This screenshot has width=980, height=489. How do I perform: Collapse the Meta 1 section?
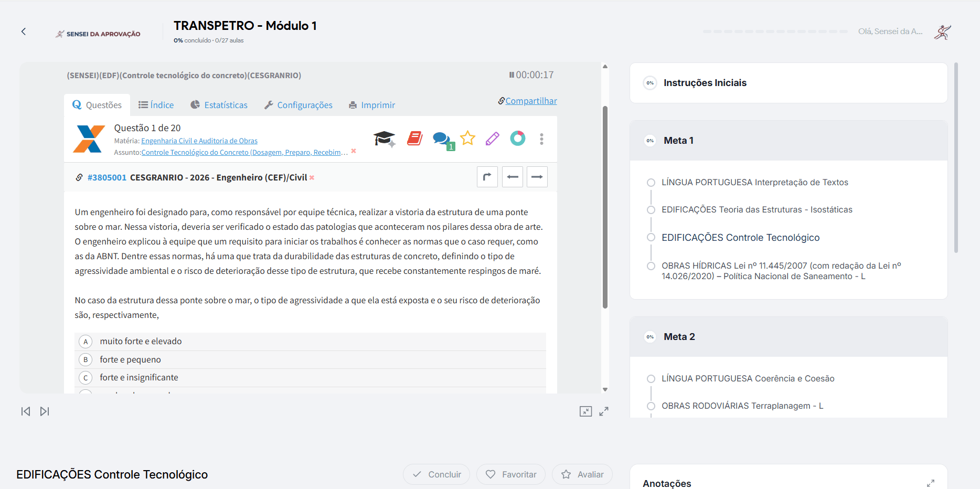coord(789,141)
